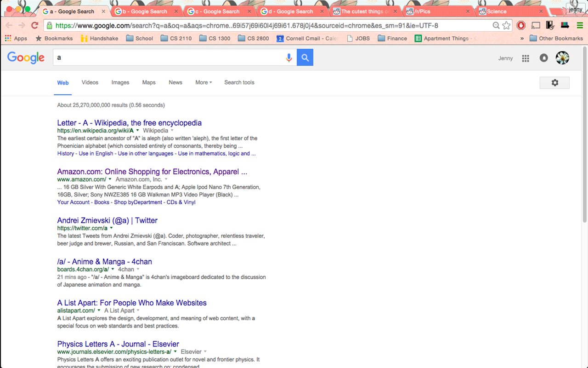Click 'Use in English' sublink
The image size is (588, 368).
(x=96, y=154)
